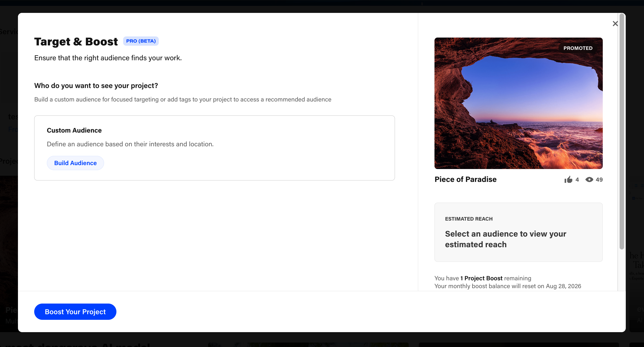Viewport: 644px width, 347px height.
Task: Click the dialog's vertical scrollbar
Action: coord(622,132)
